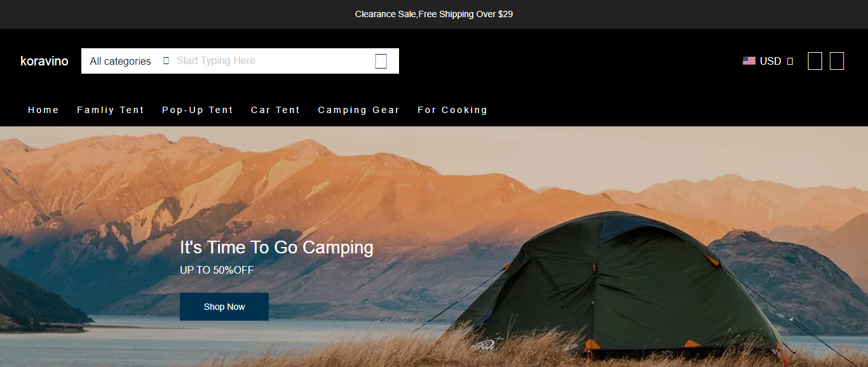Screen dimensions: 868x367
Task: Click the arrow next to USD
Action: (790, 61)
